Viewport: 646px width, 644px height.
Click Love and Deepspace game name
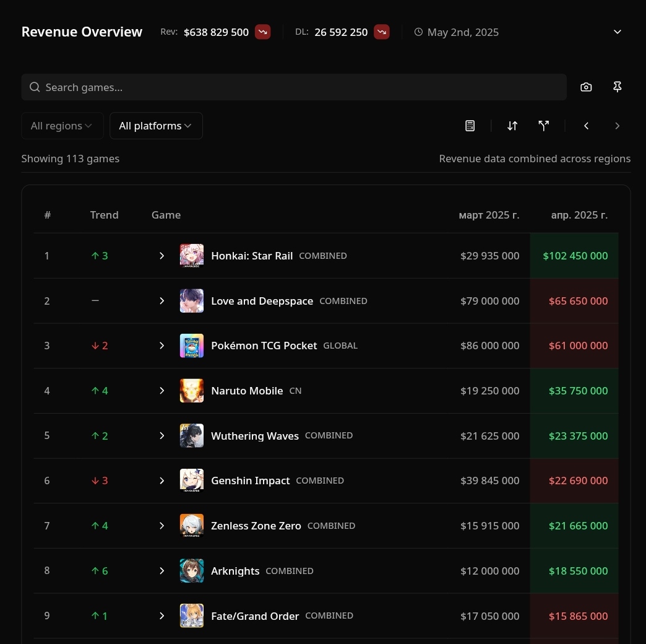coord(262,301)
